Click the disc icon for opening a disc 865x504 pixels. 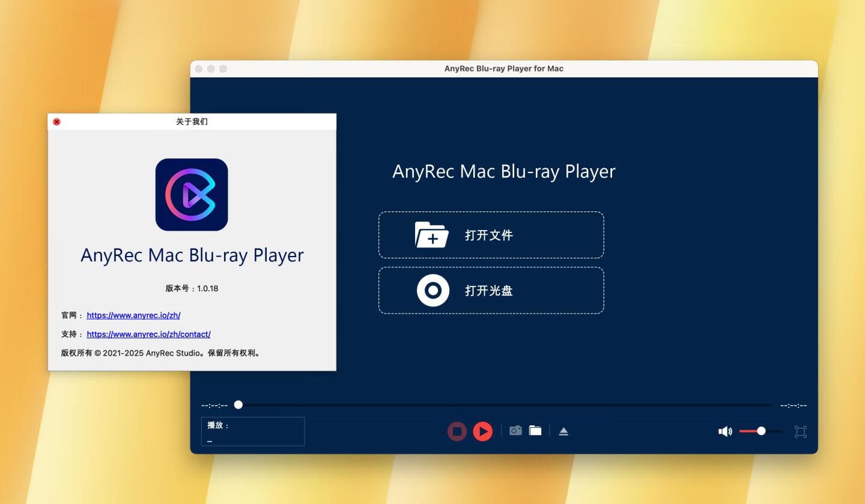pos(432,291)
